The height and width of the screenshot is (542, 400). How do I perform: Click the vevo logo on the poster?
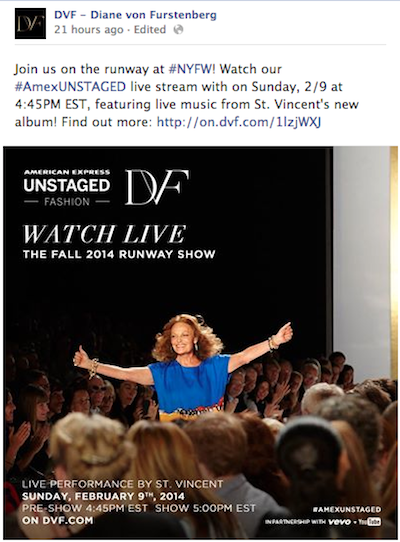click(339, 521)
